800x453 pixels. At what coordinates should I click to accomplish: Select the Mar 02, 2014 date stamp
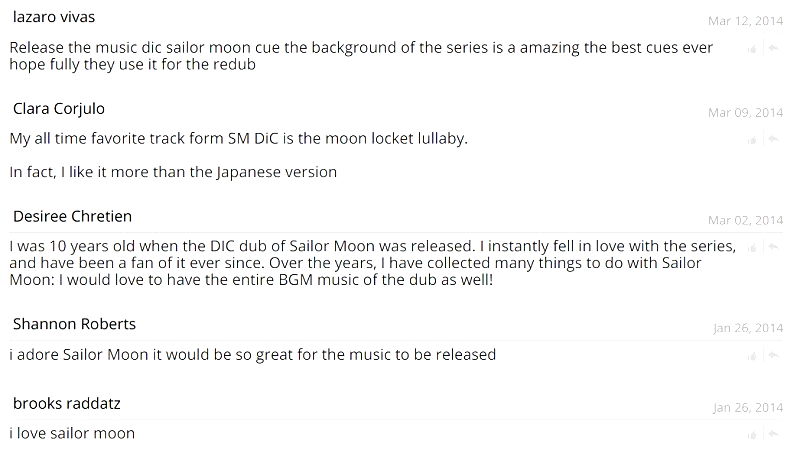[x=745, y=220]
